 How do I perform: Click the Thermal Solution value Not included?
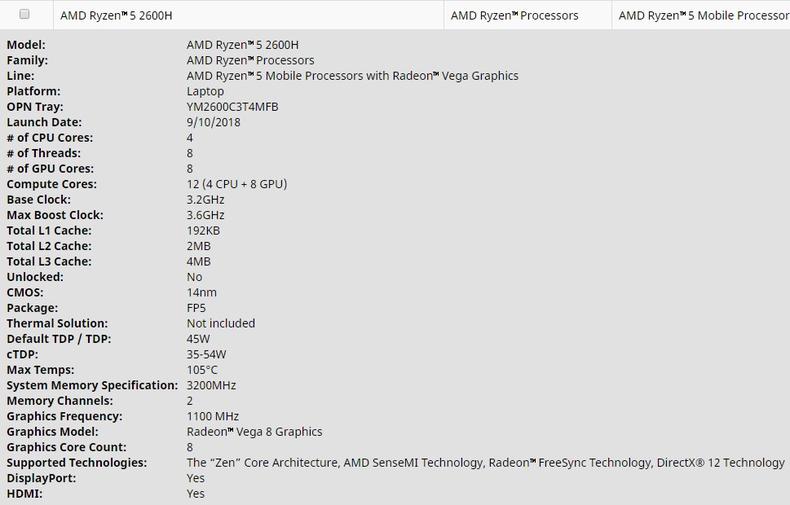(x=220, y=324)
